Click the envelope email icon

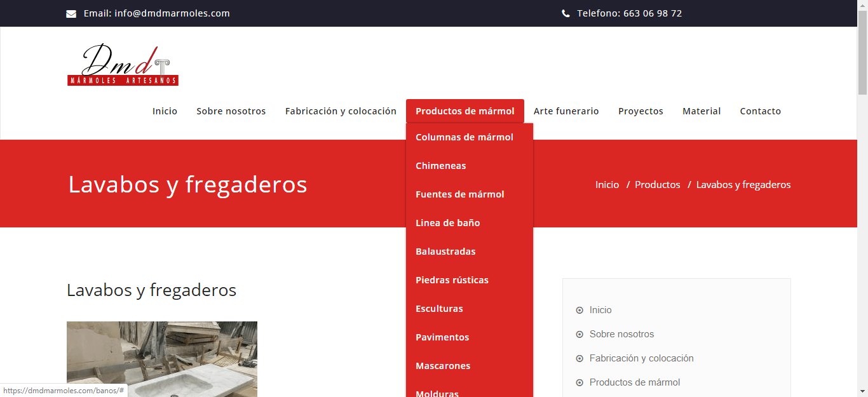(x=71, y=14)
